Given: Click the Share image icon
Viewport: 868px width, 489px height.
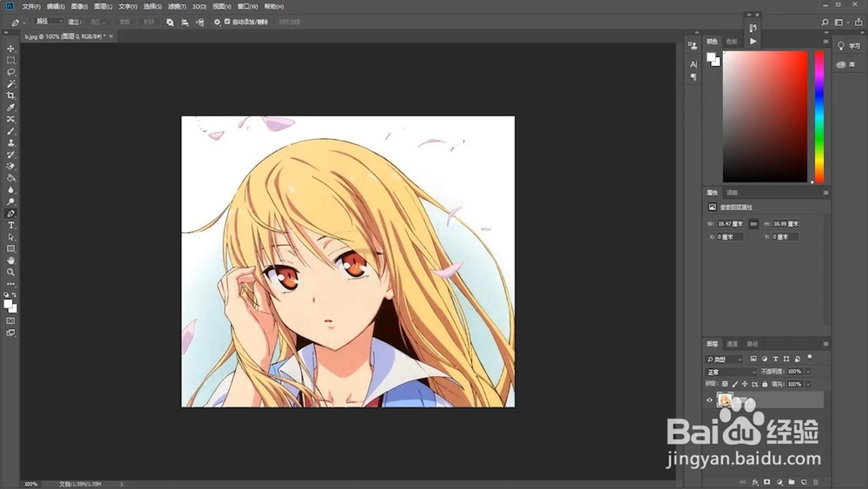Looking at the screenshot, I should [x=858, y=23].
